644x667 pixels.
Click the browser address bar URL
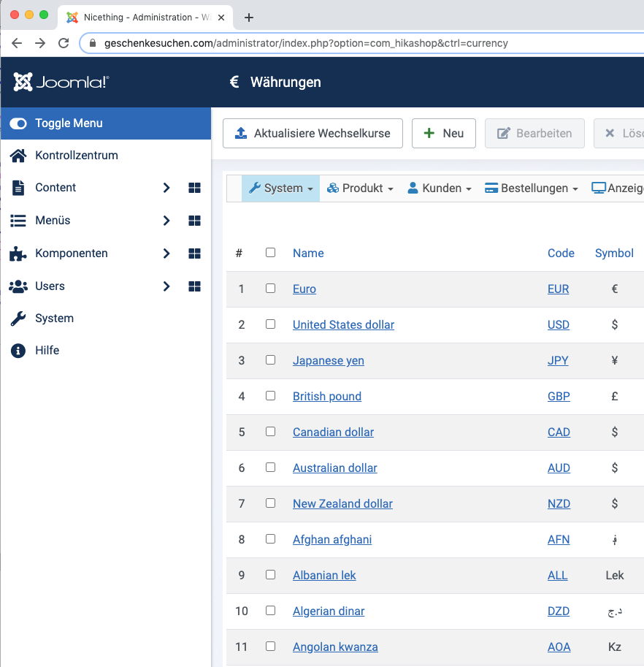coord(306,43)
